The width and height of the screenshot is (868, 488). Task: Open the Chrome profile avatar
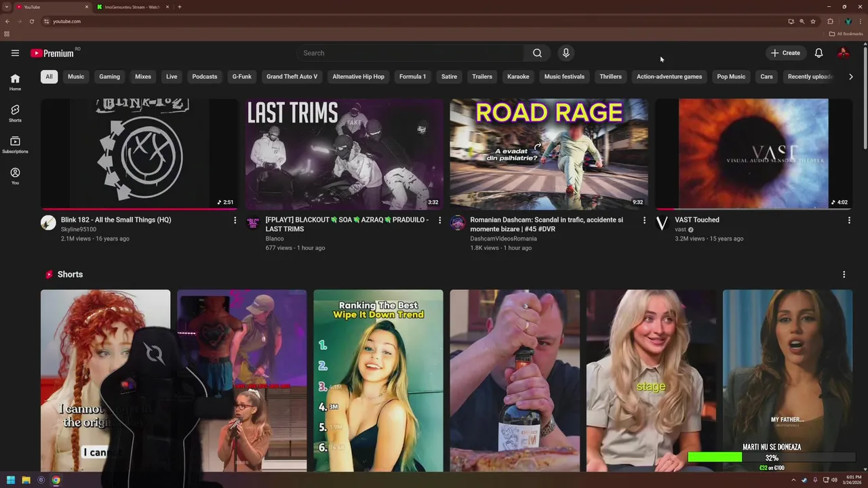[848, 21]
